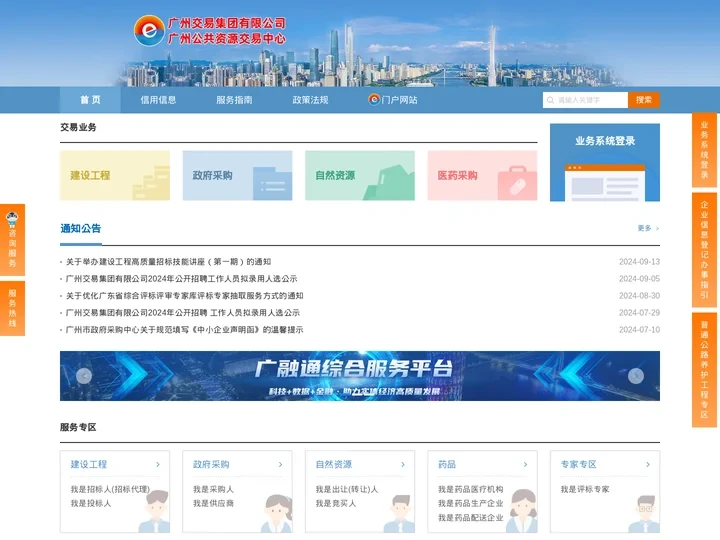
Task: Open the 首页 navigation tab
Action: [90, 100]
